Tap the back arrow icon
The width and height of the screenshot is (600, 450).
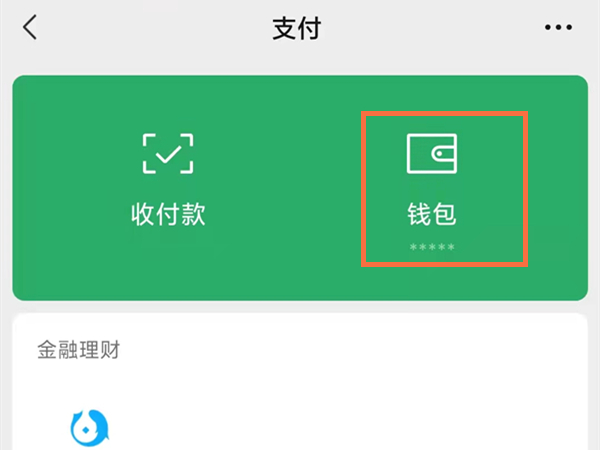click(x=30, y=27)
